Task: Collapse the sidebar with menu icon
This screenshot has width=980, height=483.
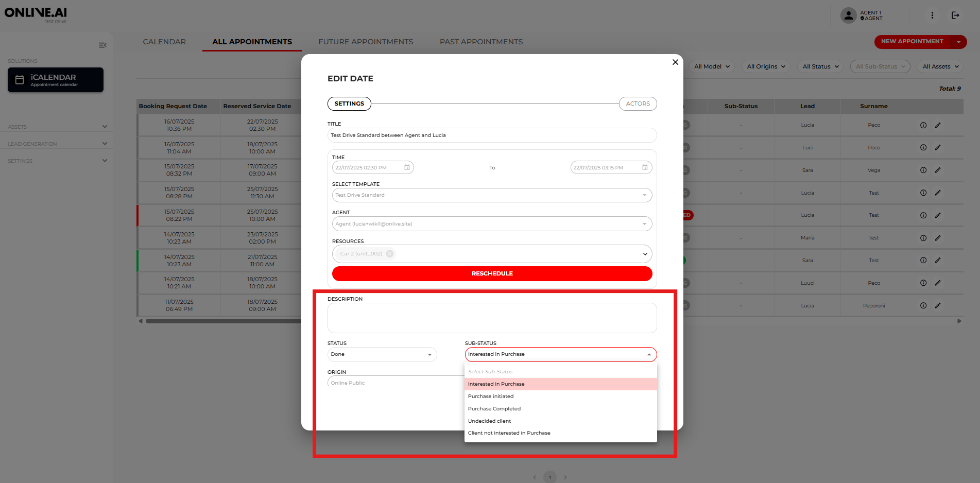Action: point(102,45)
